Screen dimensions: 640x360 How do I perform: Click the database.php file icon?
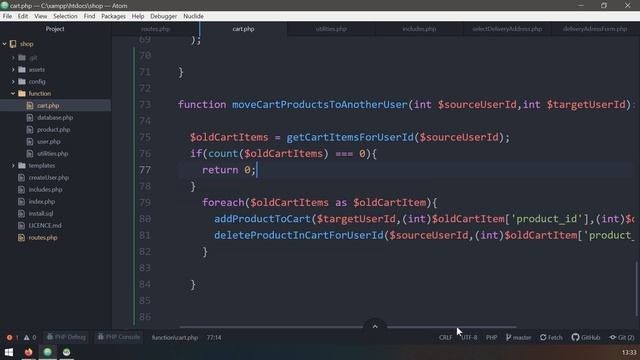30,118
